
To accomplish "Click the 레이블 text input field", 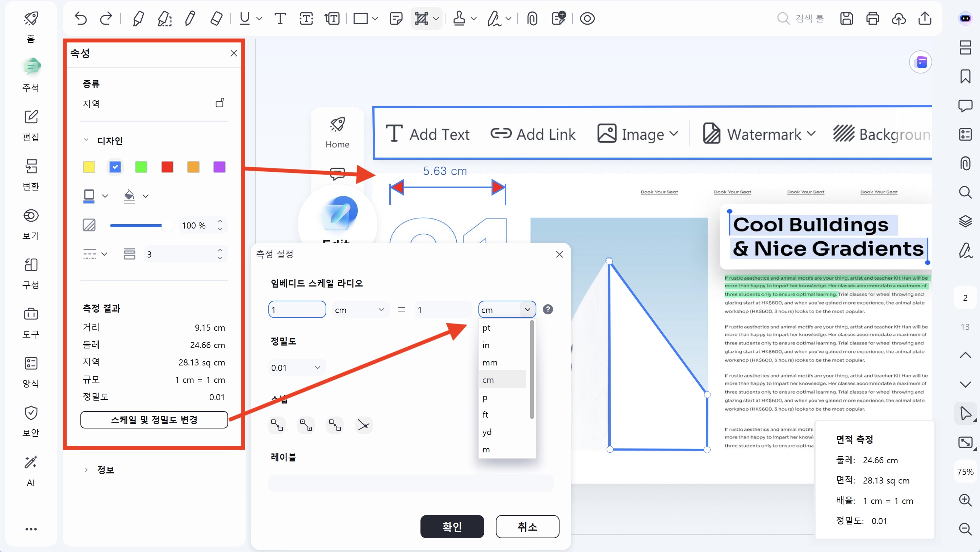I will coord(410,483).
